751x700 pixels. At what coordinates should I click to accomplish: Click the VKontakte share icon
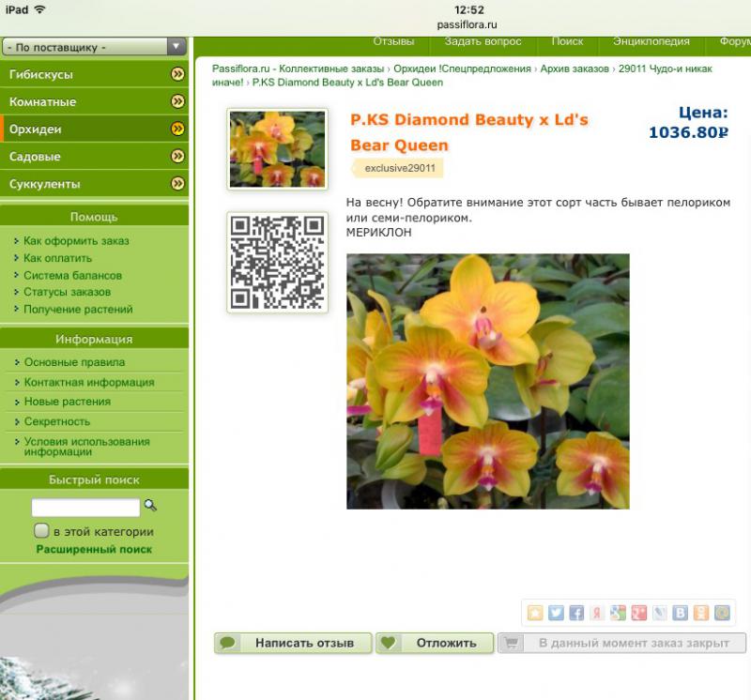[x=680, y=613]
